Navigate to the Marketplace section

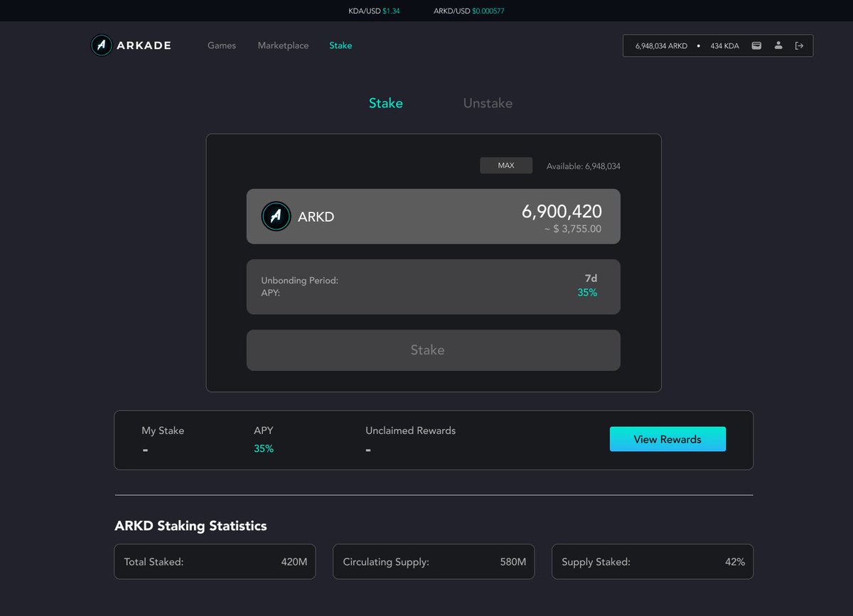(283, 45)
